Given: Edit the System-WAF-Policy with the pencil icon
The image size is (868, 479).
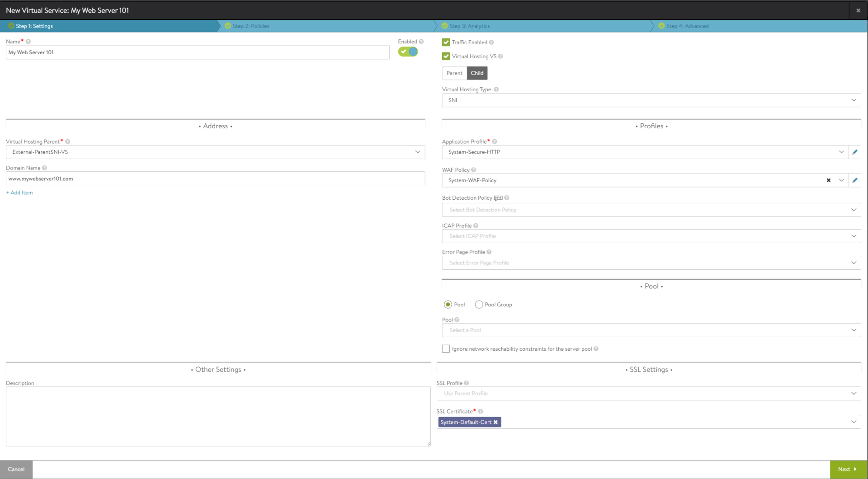Looking at the screenshot, I should tap(855, 180).
